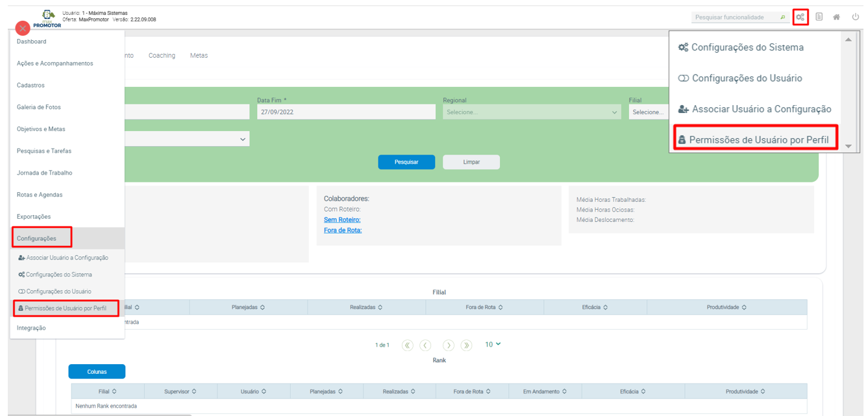
Task: Open Ações e Acompanhamentos in sidebar
Action: (x=67, y=64)
